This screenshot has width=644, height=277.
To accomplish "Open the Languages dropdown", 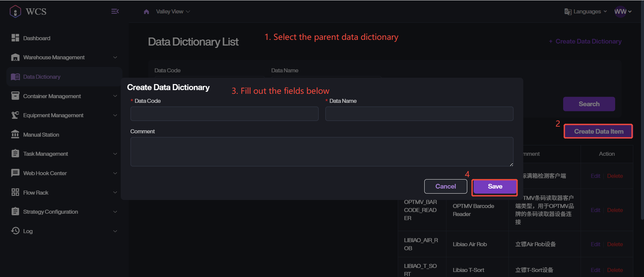I will click(586, 12).
